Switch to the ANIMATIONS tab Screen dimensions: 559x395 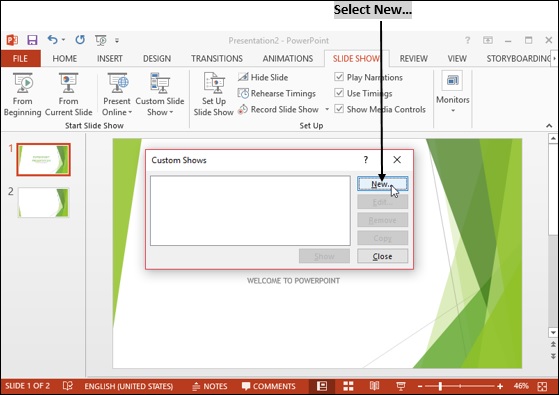click(288, 58)
